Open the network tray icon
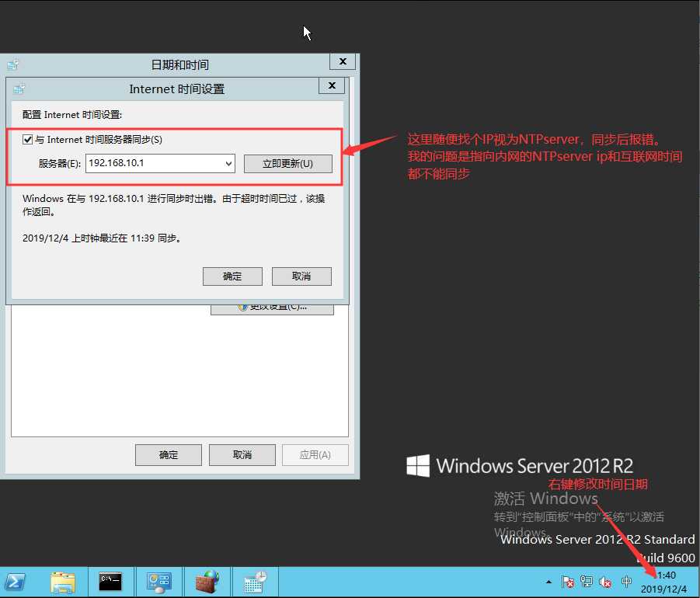Viewport: 700px width, 598px height. [587, 582]
